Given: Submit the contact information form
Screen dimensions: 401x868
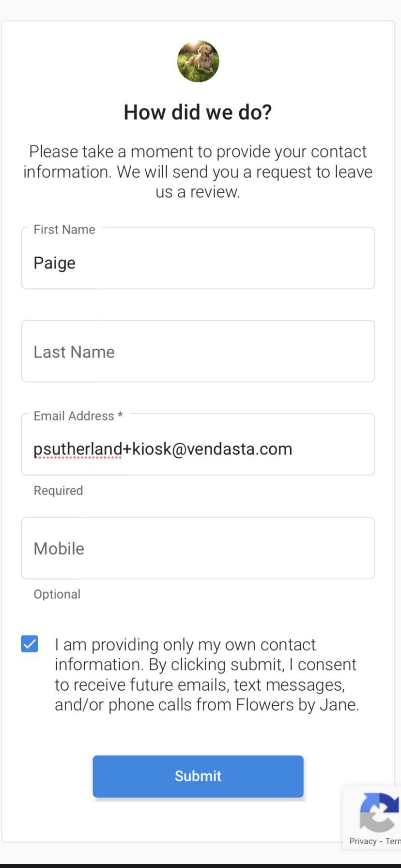Looking at the screenshot, I should click(x=198, y=776).
